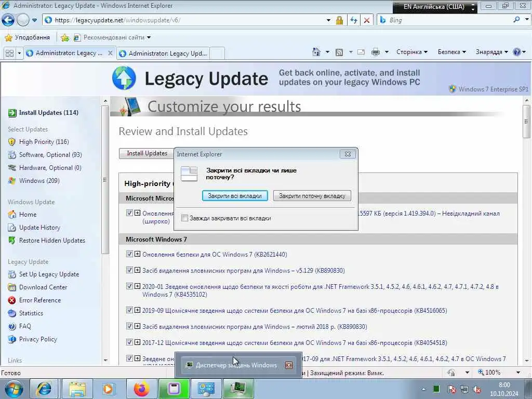The height and width of the screenshot is (399, 532).
Task: Expand details for KB2621440 update
Action: coord(137,254)
